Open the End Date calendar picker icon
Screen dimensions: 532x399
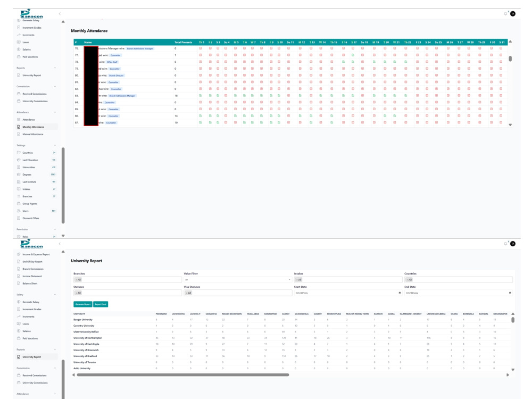click(x=510, y=293)
